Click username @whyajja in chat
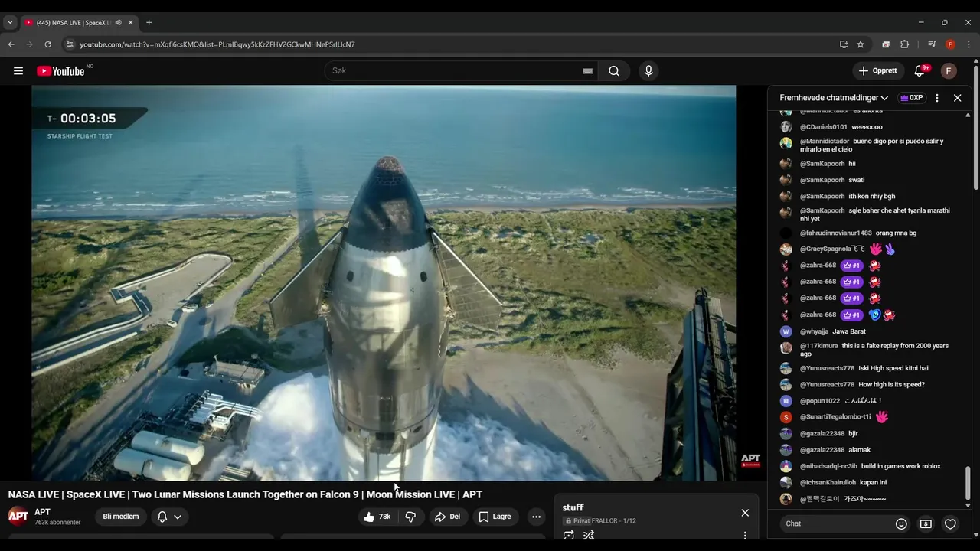The height and width of the screenshot is (551, 980). 814,331
